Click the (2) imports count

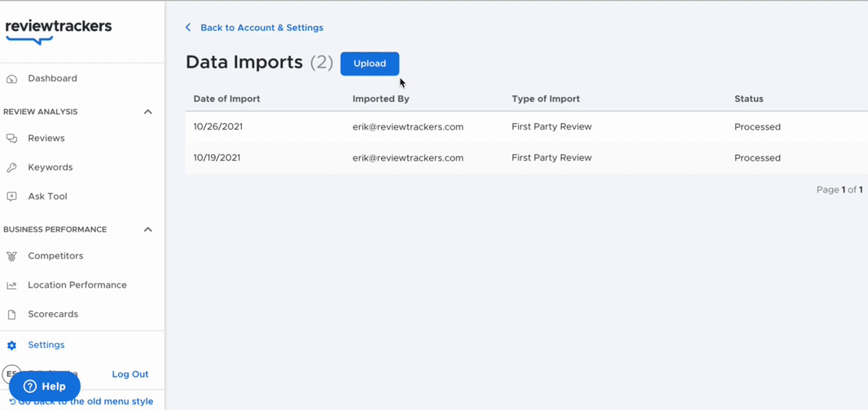pyautogui.click(x=322, y=63)
